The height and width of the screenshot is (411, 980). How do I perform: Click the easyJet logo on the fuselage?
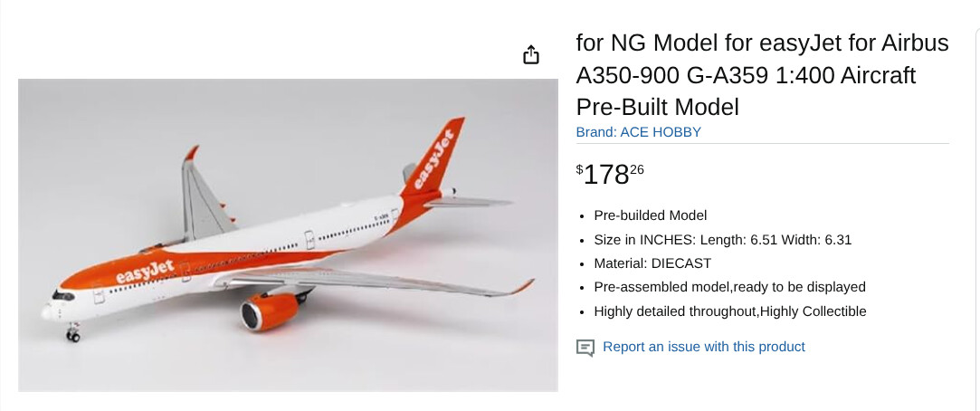click(145, 269)
